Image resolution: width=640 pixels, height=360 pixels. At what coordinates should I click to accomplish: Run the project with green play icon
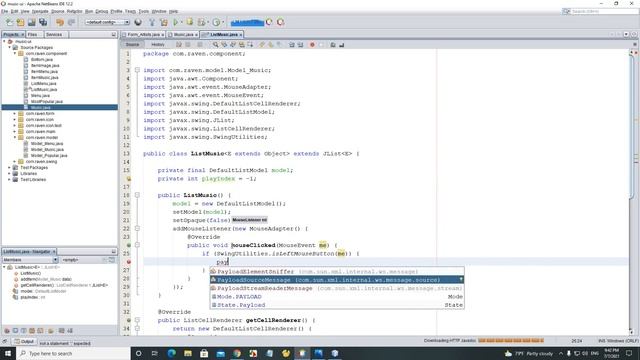coord(176,22)
